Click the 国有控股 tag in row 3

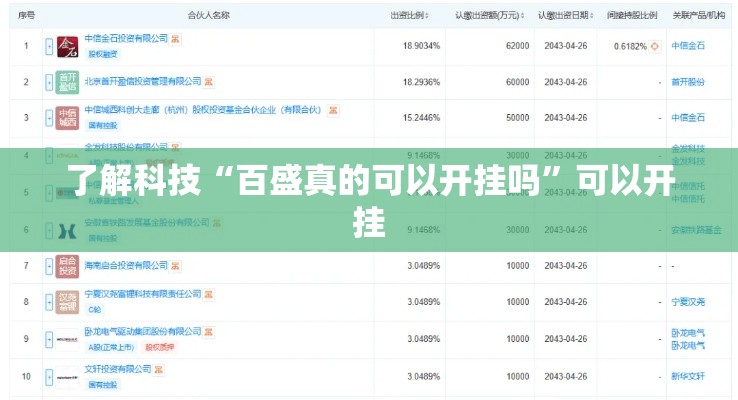[103, 126]
